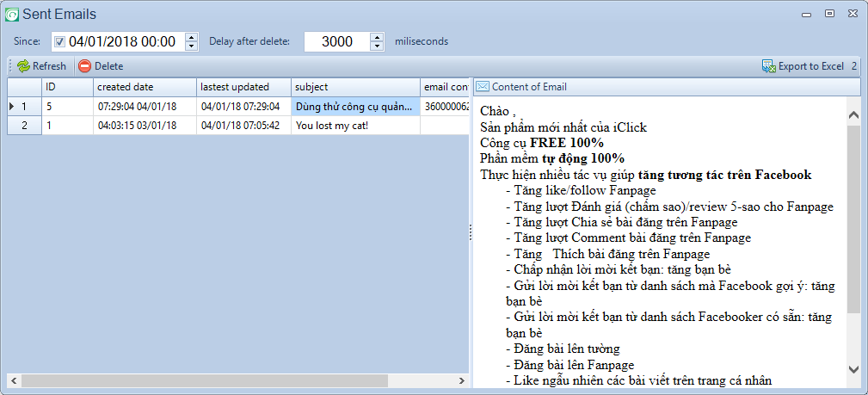Click the splitter handle between grid and content
This screenshot has height=395, width=868.
click(x=471, y=232)
